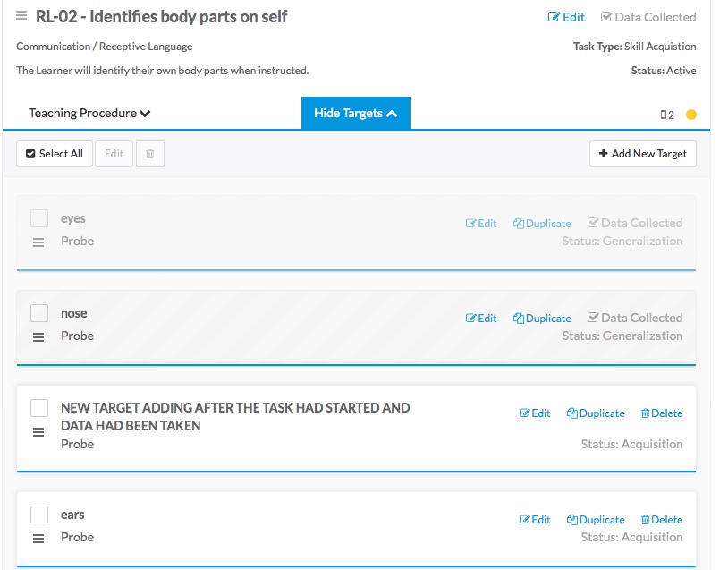The height and width of the screenshot is (570, 728).
Task: Click the drag handle on the ears target
Action: pos(38,539)
